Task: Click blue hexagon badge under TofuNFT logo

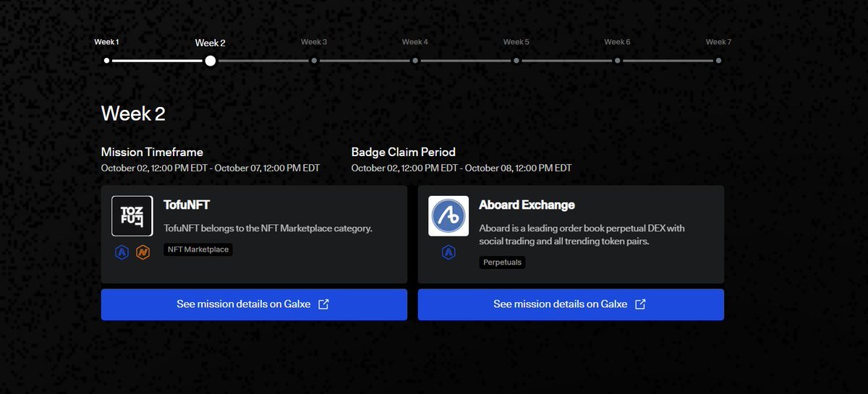Action: tap(122, 253)
